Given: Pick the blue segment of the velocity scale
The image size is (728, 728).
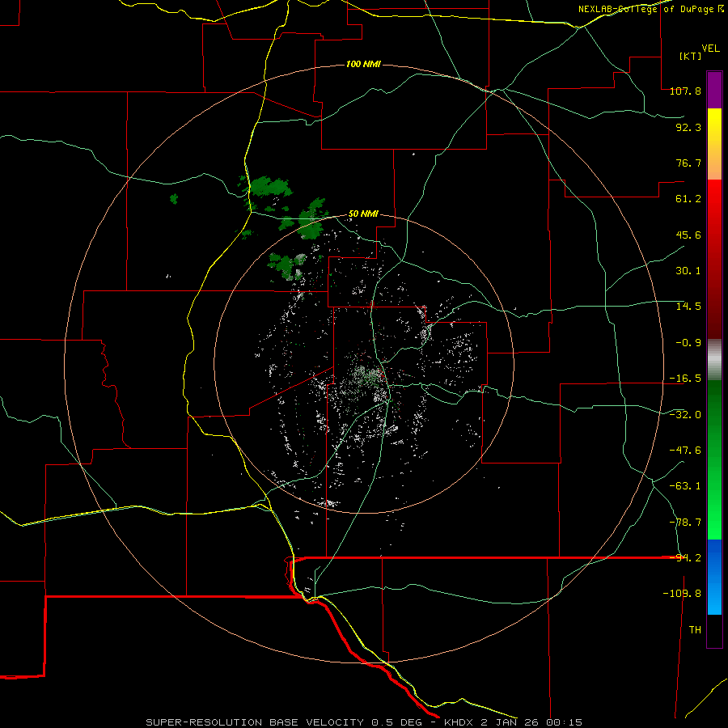Looking at the screenshot, I should point(714,577).
